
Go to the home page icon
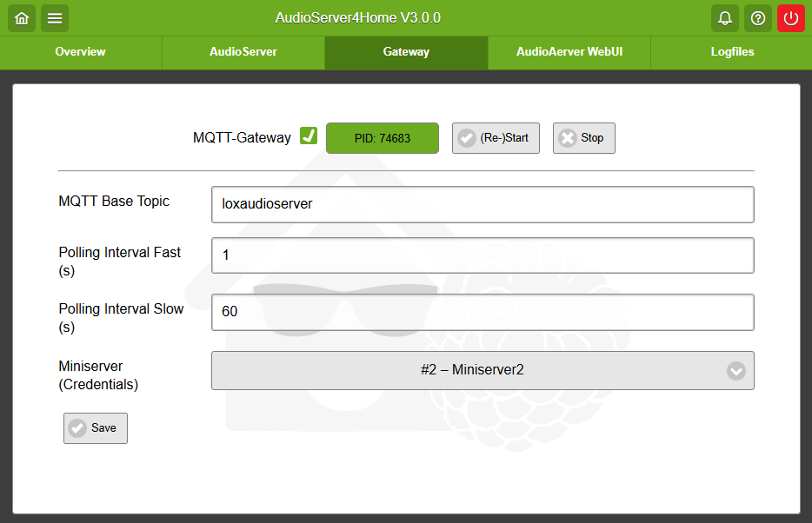[x=22, y=18]
